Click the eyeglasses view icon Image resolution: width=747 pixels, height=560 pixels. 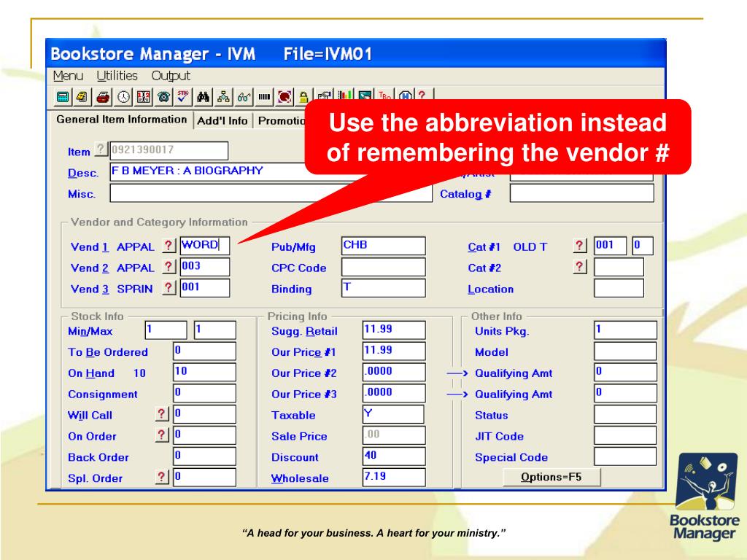(x=244, y=97)
